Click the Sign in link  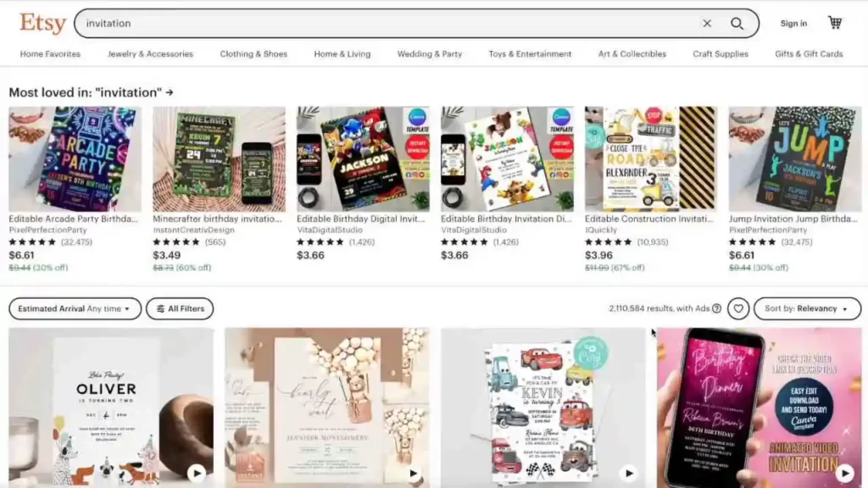793,23
